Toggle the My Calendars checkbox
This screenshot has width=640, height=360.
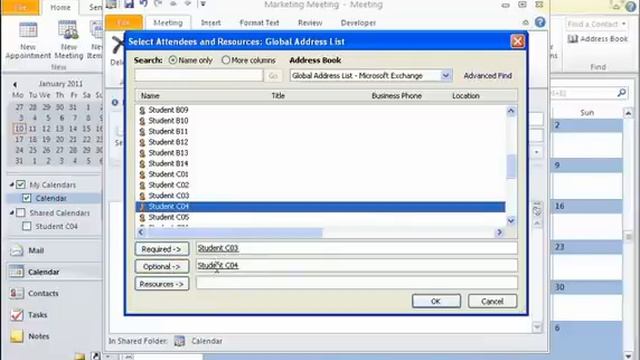20,184
